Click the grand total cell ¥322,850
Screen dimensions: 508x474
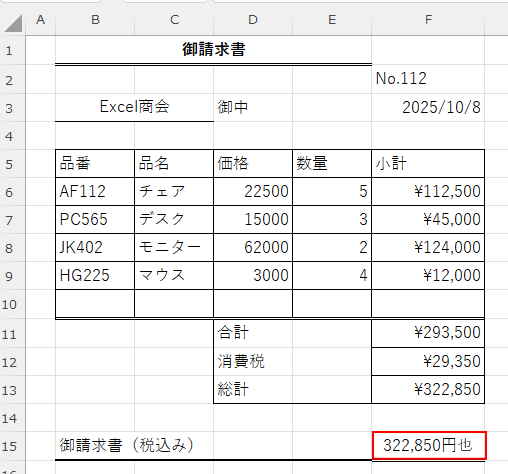pos(428,390)
